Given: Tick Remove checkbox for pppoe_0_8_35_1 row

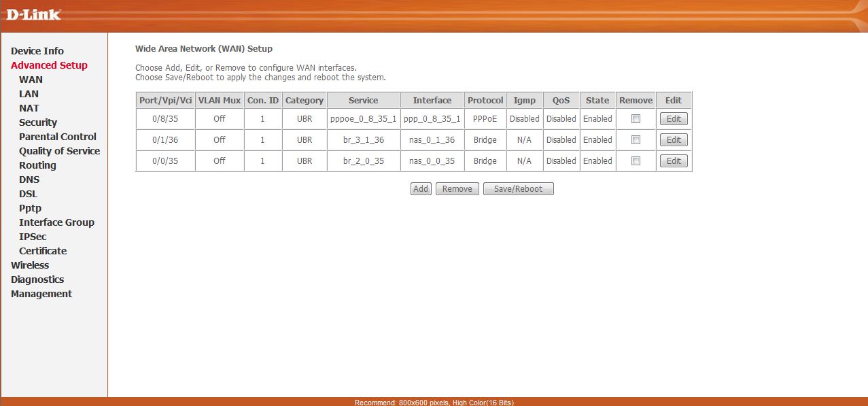Looking at the screenshot, I should pos(636,119).
